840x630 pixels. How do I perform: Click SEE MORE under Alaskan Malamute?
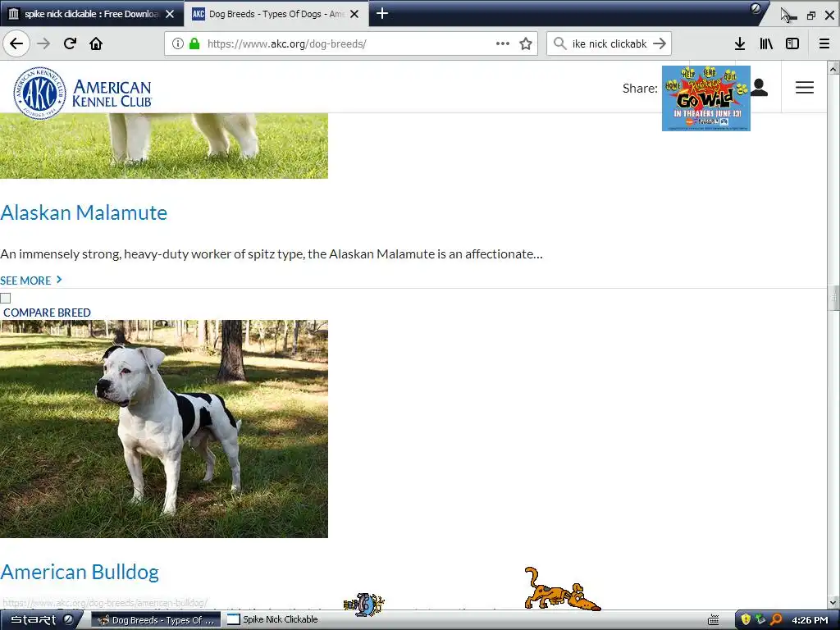31,281
